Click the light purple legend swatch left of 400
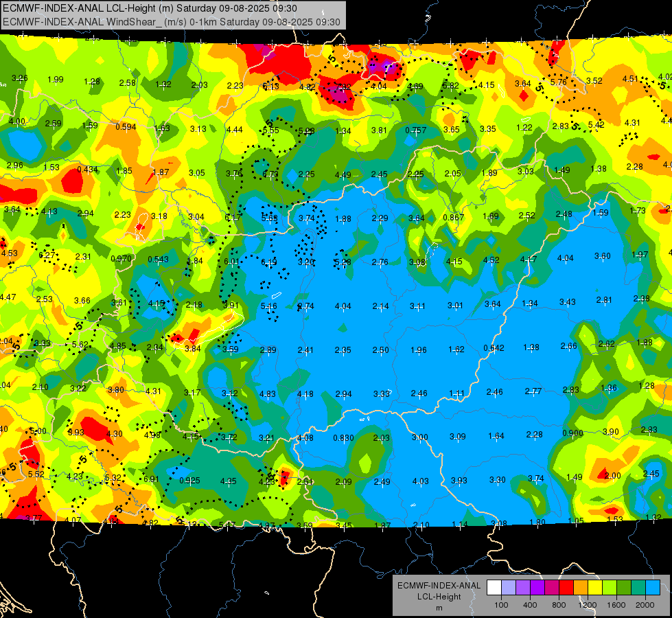Image resolution: width=672 pixels, height=618 pixels. pyautogui.click(x=523, y=588)
